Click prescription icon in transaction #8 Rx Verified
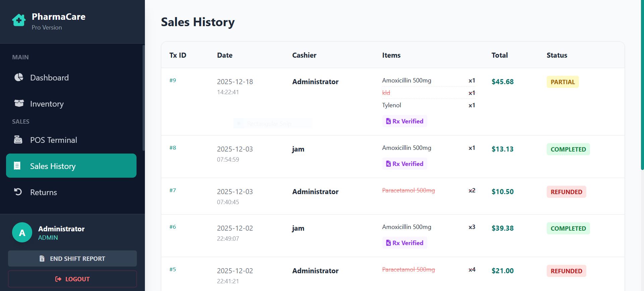644x291 pixels. click(x=388, y=164)
